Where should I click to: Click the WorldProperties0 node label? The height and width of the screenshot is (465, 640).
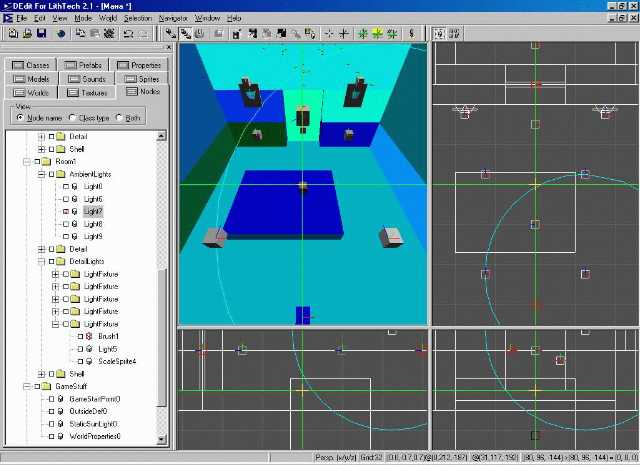click(x=95, y=436)
